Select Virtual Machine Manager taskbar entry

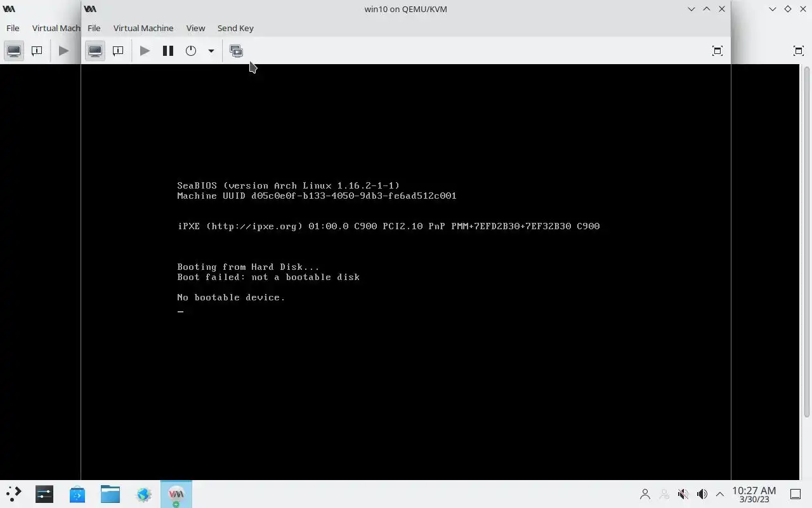click(176, 493)
